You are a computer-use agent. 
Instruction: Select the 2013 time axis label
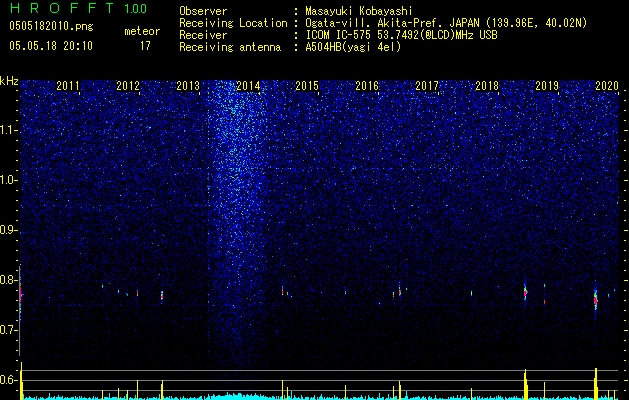click(188, 85)
